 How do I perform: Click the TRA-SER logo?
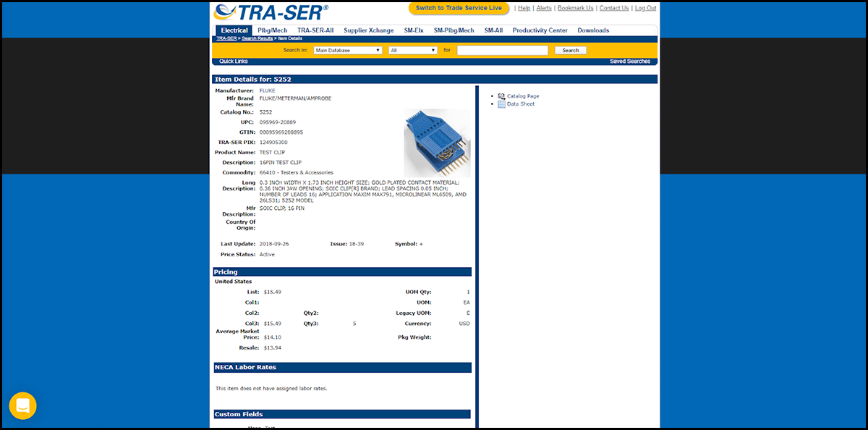[271, 12]
